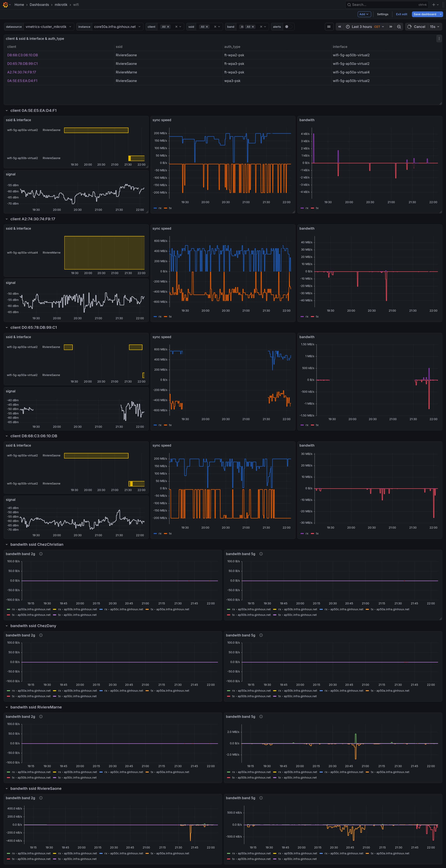Remove the All chip from client filter

coord(168,27)
